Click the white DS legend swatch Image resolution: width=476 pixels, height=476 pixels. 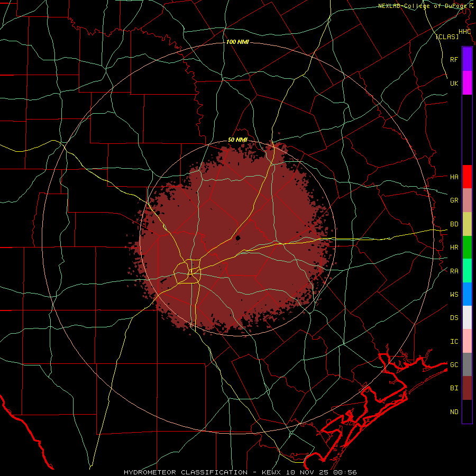tap(467, 317)
